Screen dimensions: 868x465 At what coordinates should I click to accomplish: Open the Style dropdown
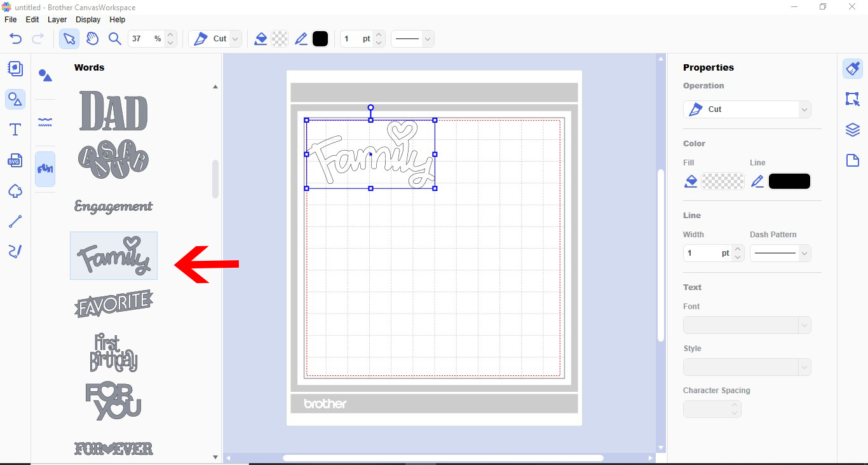click(x=747, y=367)
